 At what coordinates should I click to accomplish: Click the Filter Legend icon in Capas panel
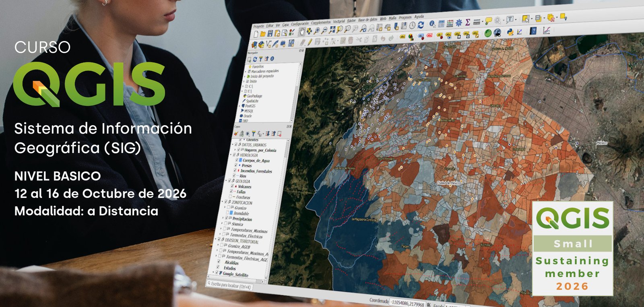click(x=254, y=134)
